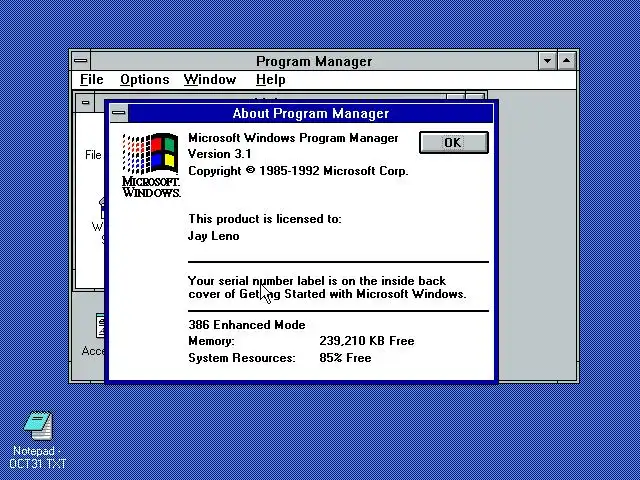This screenshot has width=640, height=480.
Task: Open the Help menu
Action: click(271, 80)
